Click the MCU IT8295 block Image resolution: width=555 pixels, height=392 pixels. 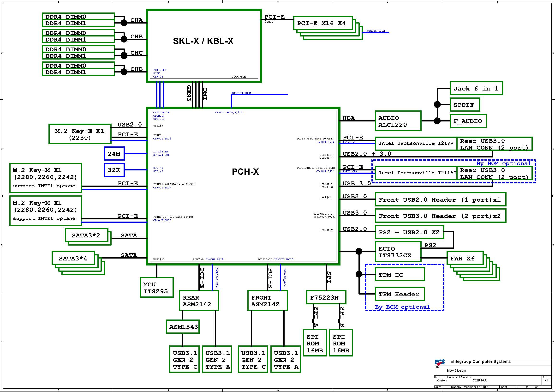point(157,288)
